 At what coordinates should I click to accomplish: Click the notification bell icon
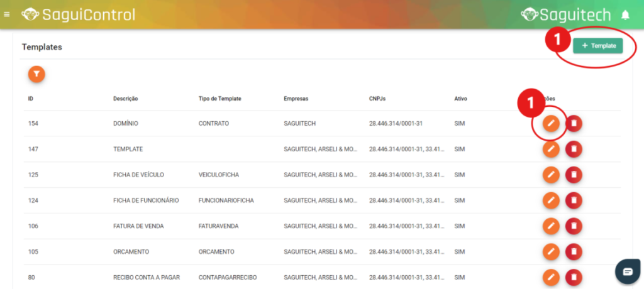[625, 14]
